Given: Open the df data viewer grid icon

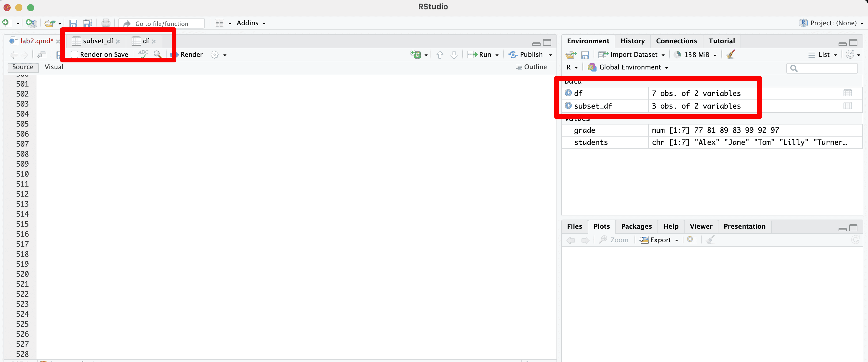Looking at the screenshot, I should click(x=847, y=93).
